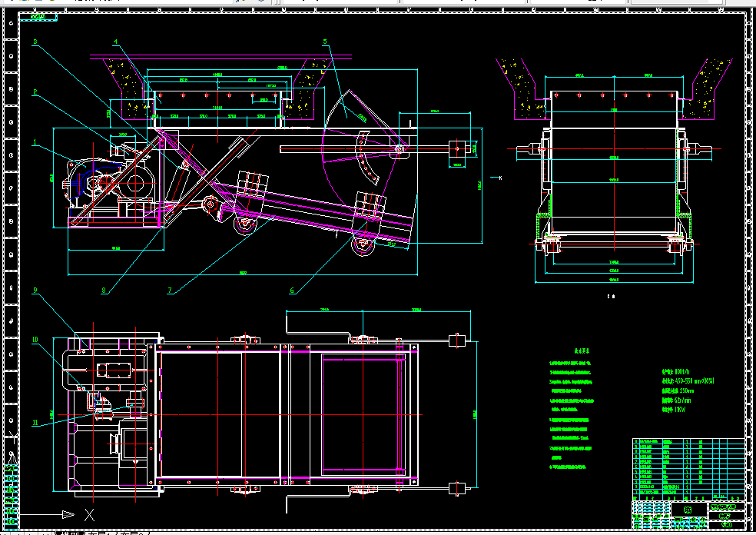Image resolution: width=756 pixels, height=535 pixels.
Task: Select part balloon number 9 label
Action: (x=35, y=291)
